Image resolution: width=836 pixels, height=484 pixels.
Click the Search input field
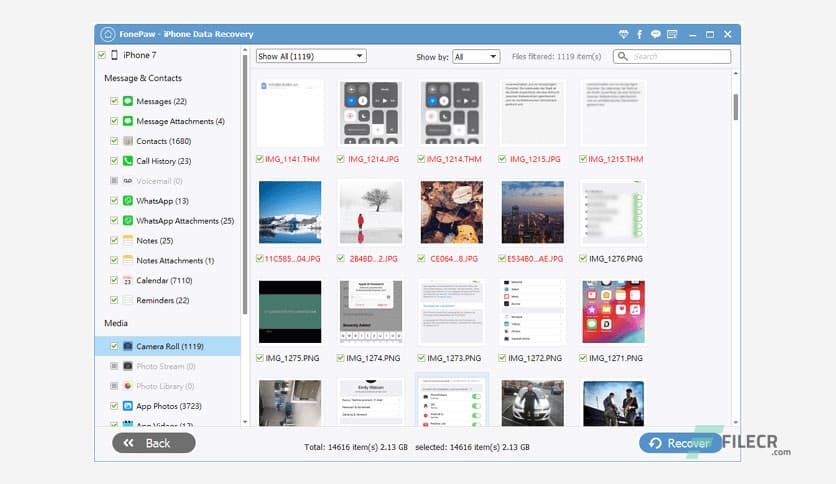(x=672, y=56)
